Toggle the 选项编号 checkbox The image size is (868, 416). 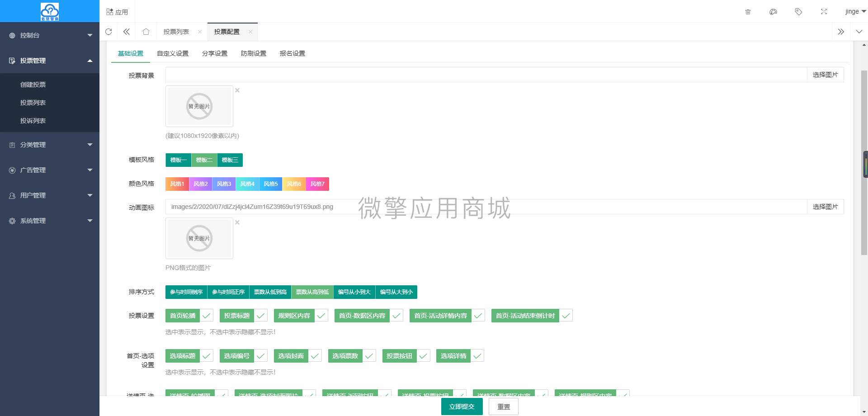(x=244, y=356)
